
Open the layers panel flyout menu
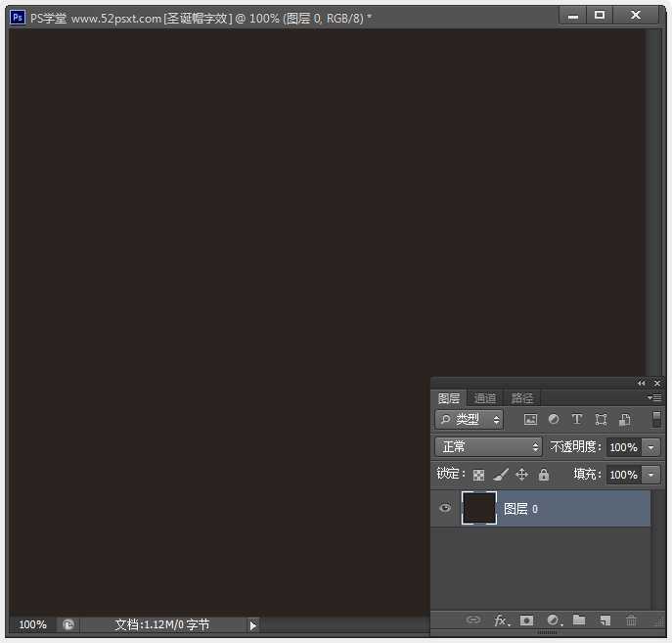[654, 398]
